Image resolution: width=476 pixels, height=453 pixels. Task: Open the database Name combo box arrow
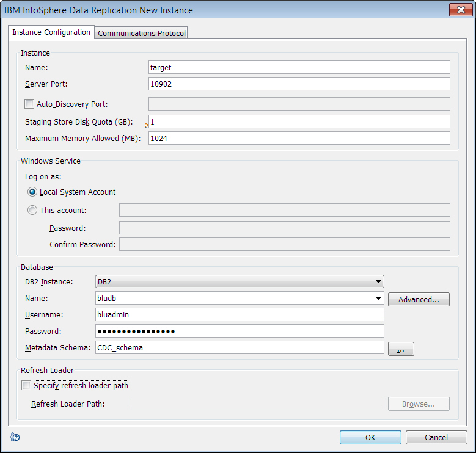378,298
